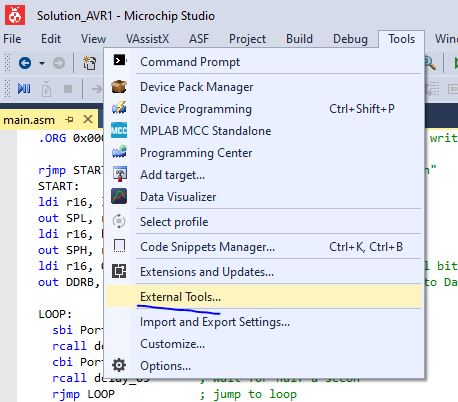The width and height of the screenshot is (458, 402).
Task: Click the Options gear icon
Action: pos(119,365)
